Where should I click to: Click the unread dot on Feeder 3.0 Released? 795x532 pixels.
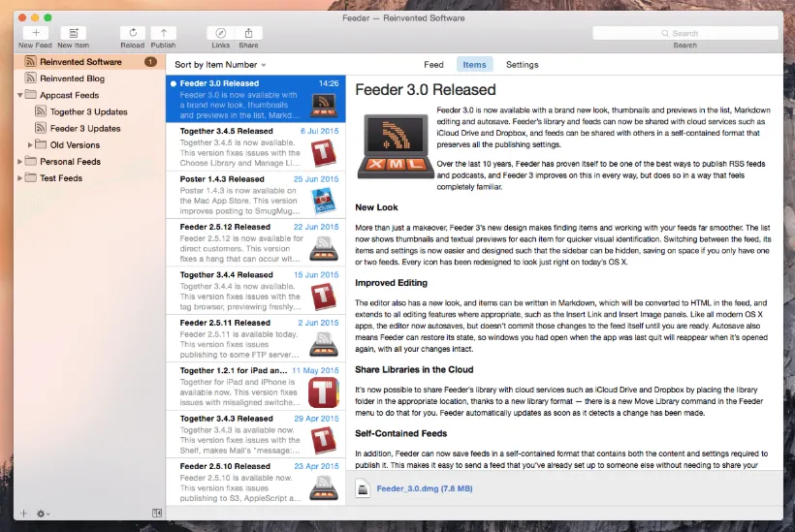coord(174,83)
